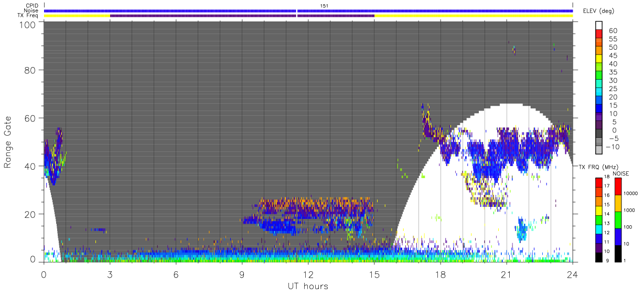Image resolution: width=644 pixels, height=297 pixels.
Task: Click the purple segment of TX Freq bar
Action: (x=242, y=16)
